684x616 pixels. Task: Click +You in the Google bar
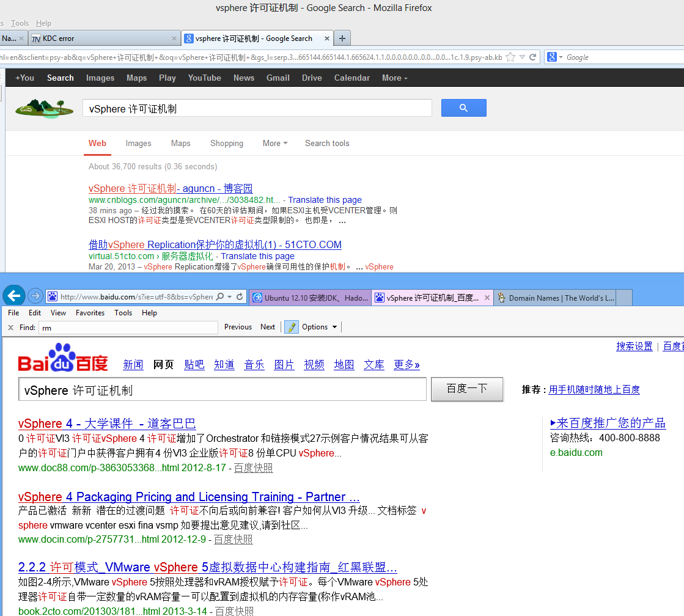[24, 78]
